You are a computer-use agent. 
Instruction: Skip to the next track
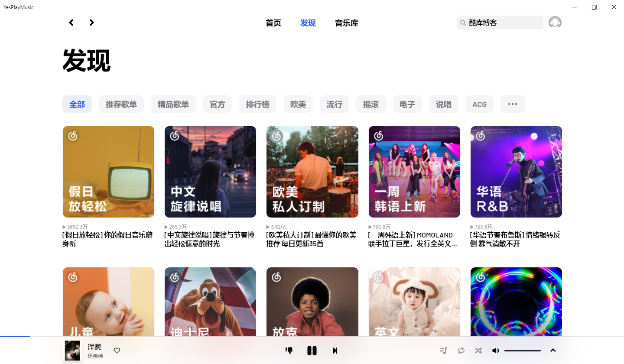[335, 351]
